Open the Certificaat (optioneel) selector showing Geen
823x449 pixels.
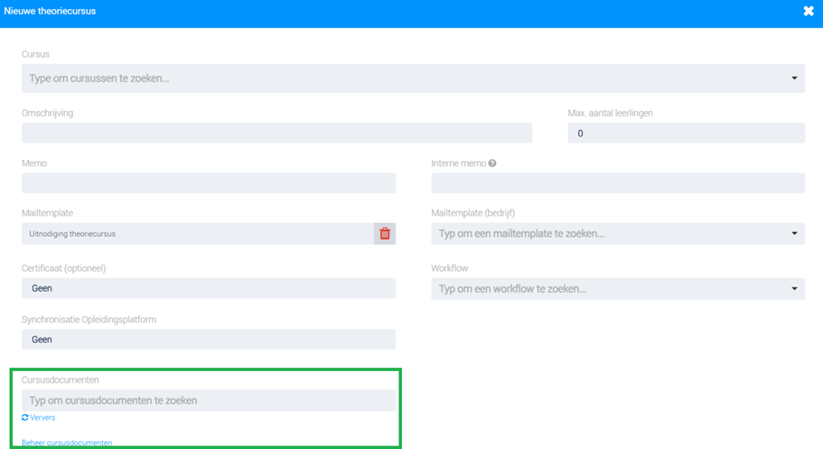pos(208,288)
